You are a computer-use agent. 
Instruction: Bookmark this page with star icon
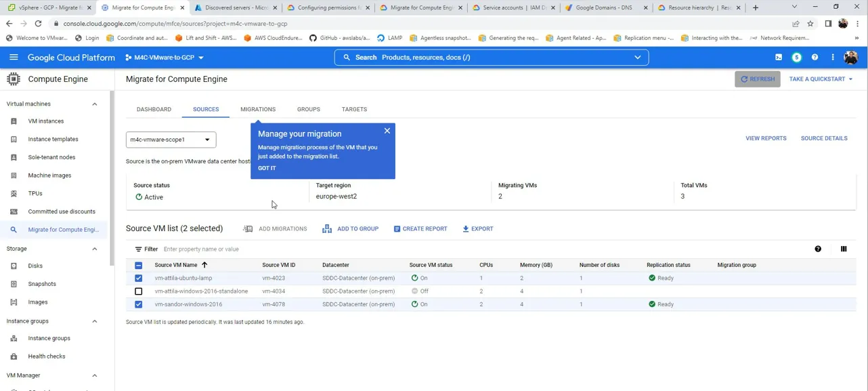click(810, 24)
